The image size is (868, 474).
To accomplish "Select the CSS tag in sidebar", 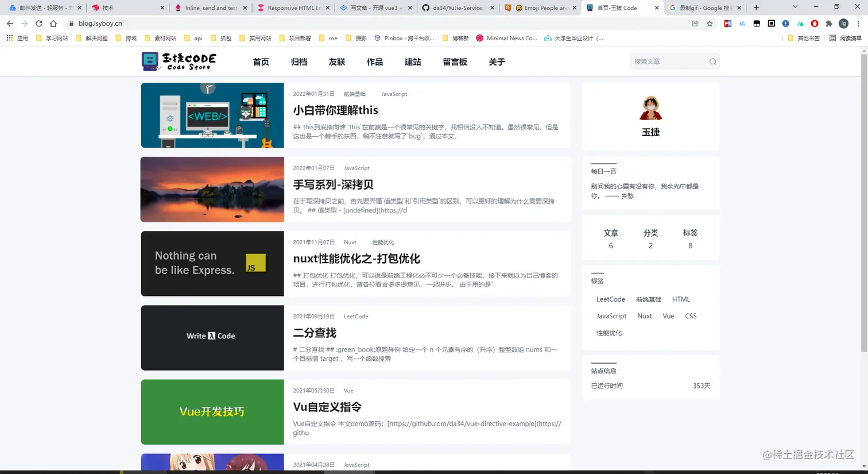I will pyautogui.click(x=691, y=316).
